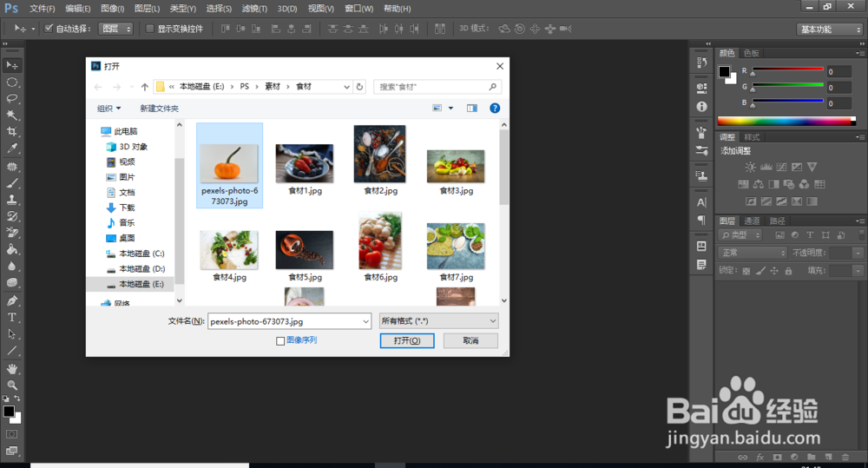The height and width of the screenshot is (468, 868).
Task: Toggle the preview pane icon in dialog
Action: [471, 108]
